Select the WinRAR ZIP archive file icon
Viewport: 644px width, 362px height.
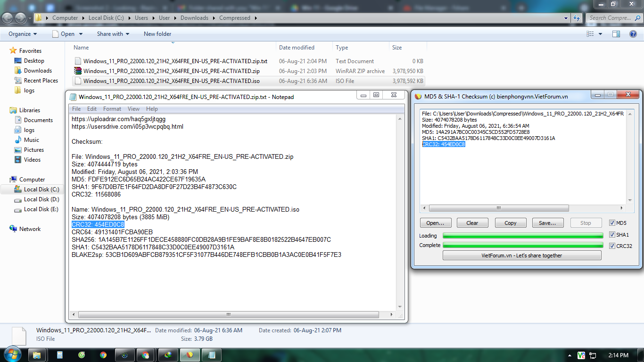(x=78, y=71)
